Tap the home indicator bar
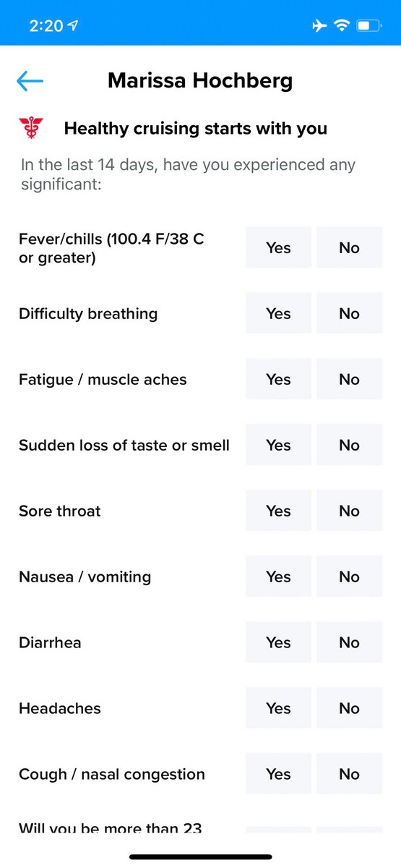The width and height of the screenshot is (401, 868). pyautogui.click(x=201, y=857)
